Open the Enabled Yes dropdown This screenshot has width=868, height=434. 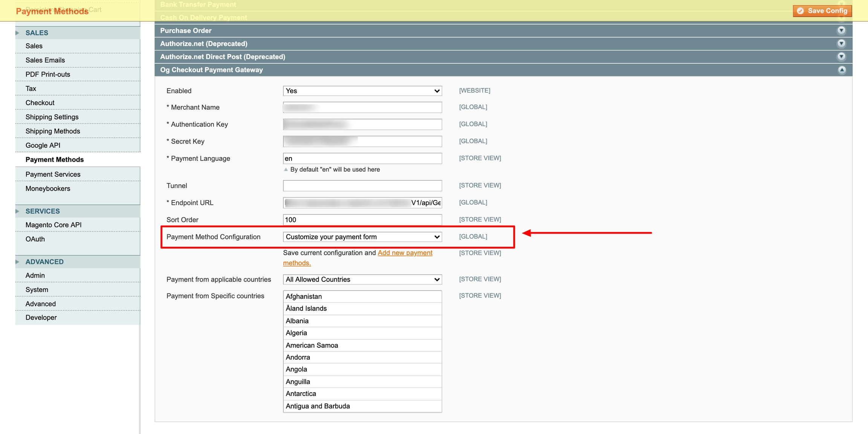[362, 91]
